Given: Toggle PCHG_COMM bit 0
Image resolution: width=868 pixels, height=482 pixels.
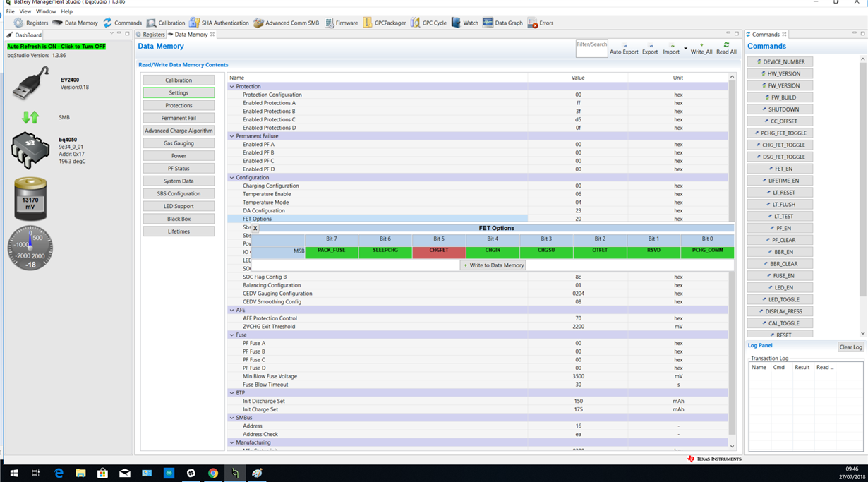Looking at the screenshot, I should (707, 251).
